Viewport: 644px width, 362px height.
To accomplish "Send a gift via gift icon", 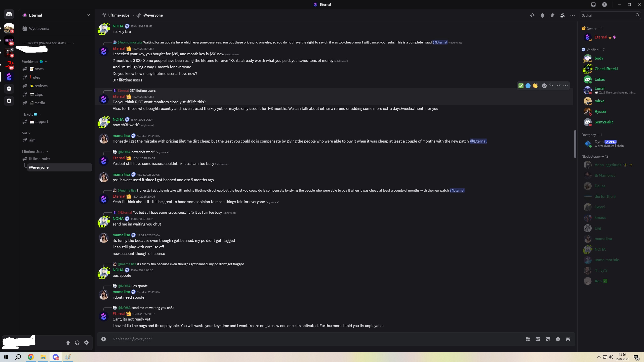I will pos(528,339).
